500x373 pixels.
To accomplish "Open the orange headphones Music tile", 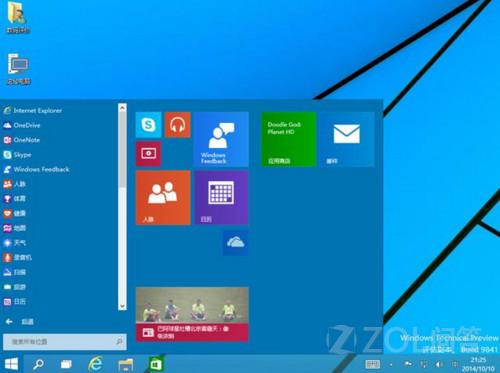I will pyautogui.click(x=178, y=125).
